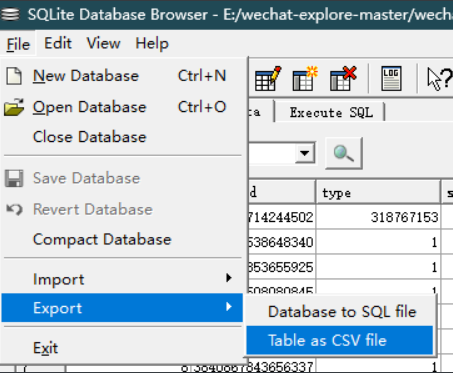
Task: Open the File menu
Action: pyautogui.click(x=18, y=44)
